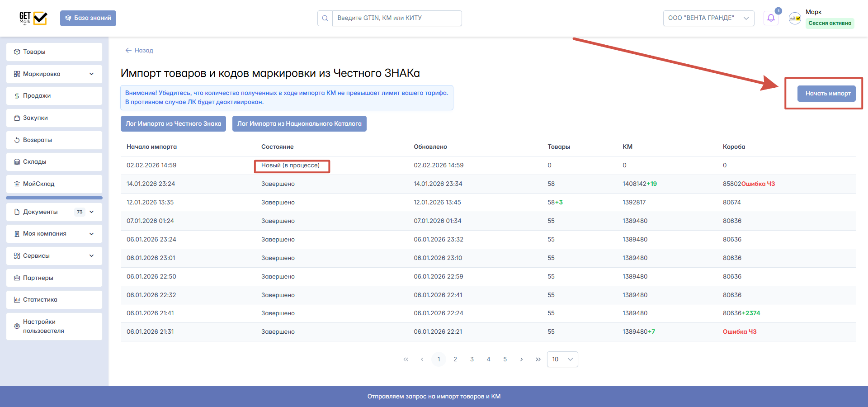The width and height of the screenshot is (868, 407).
Task: Expand the Маркировка sidebar menu
Action: click(x=54, y=74)
